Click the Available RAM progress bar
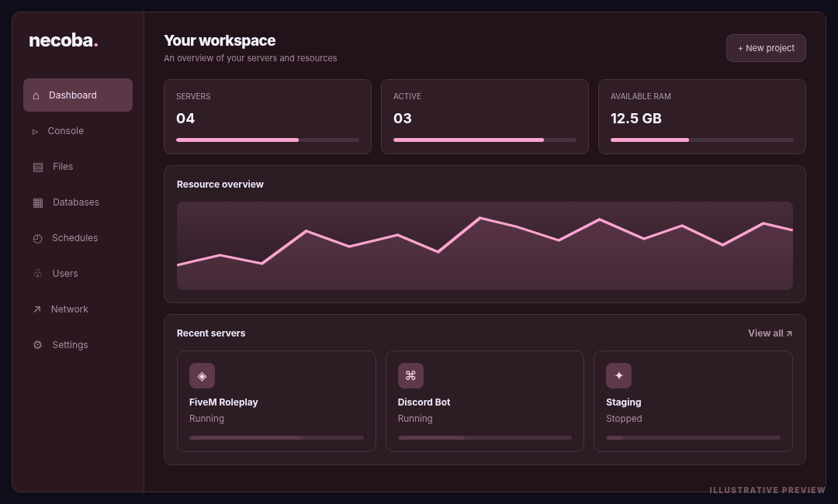 pyautogui.click(x=702, y=140)
